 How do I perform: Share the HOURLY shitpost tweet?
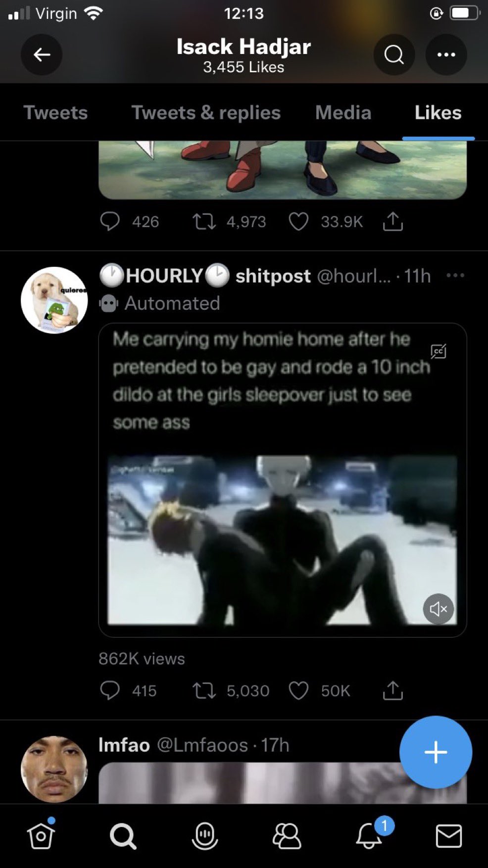pyautogui.click(x=392, y=690)
